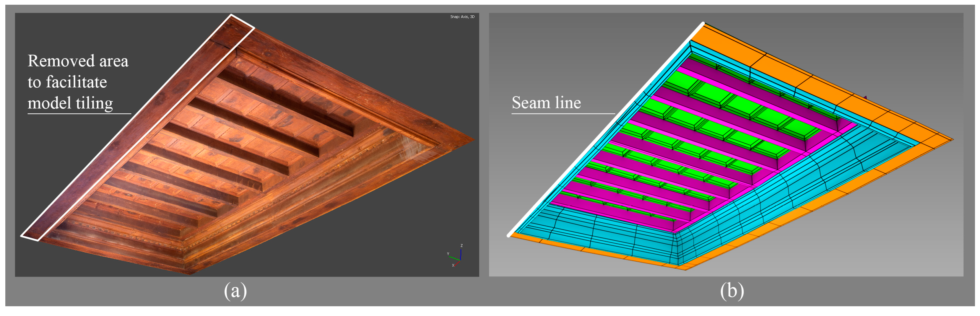Click the 'Snap: Axis, 3D' status text
Screen dimensions: 980x316
tap(462, 17)
